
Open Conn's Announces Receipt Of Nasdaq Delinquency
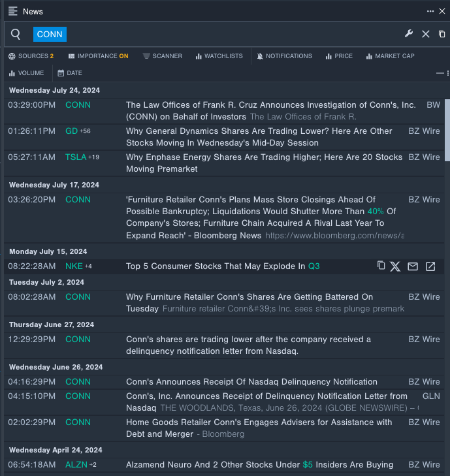251,382
